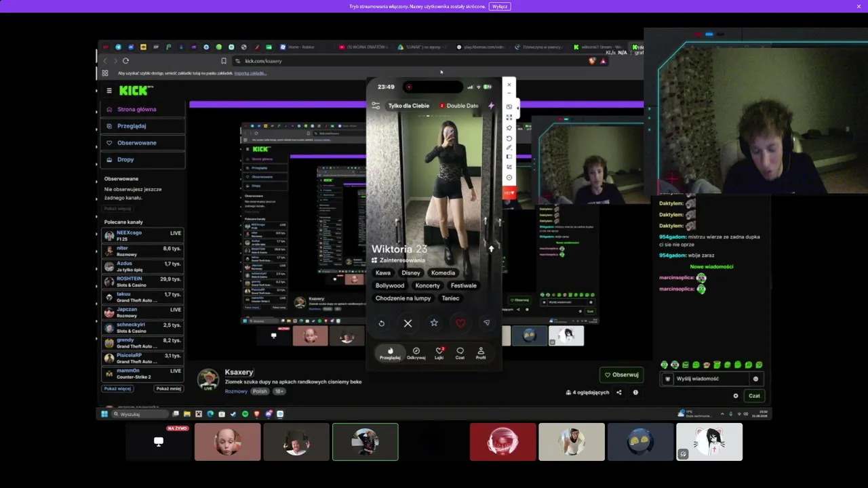Screen dimensions: 868x488
Task: Collapse channels with Pokaż mniej
Action: tap(168, 389)
